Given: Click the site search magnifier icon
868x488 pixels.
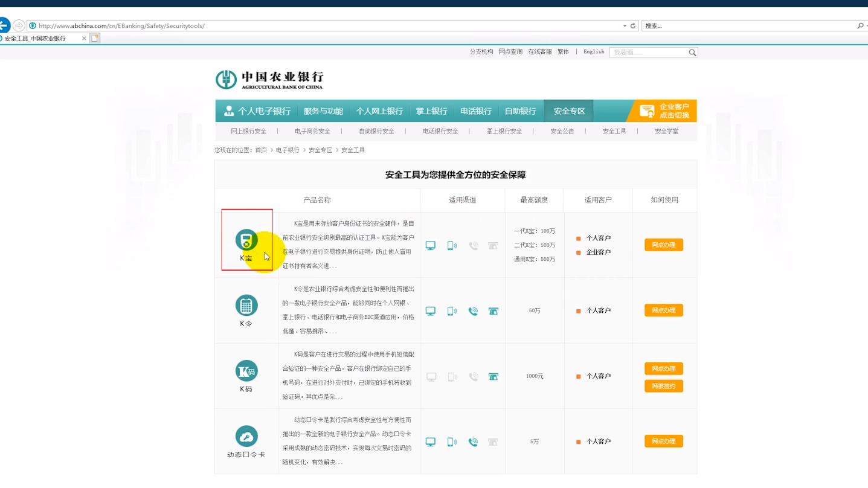Looking at the screenshot, I should (692, 53).
